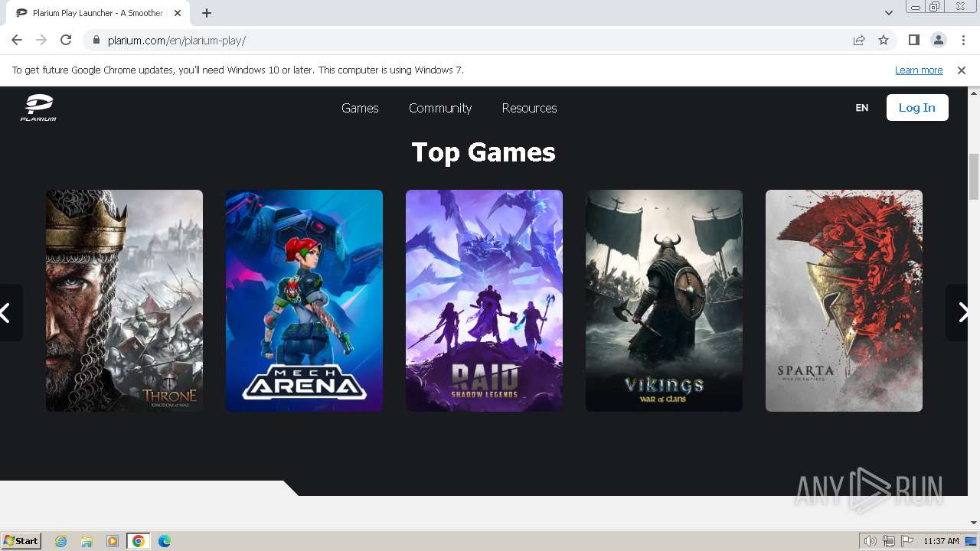Viewport: 980px width, 551px height.
Task: Open Sparta War of Empires game card
Action: (x=844, y=301)
